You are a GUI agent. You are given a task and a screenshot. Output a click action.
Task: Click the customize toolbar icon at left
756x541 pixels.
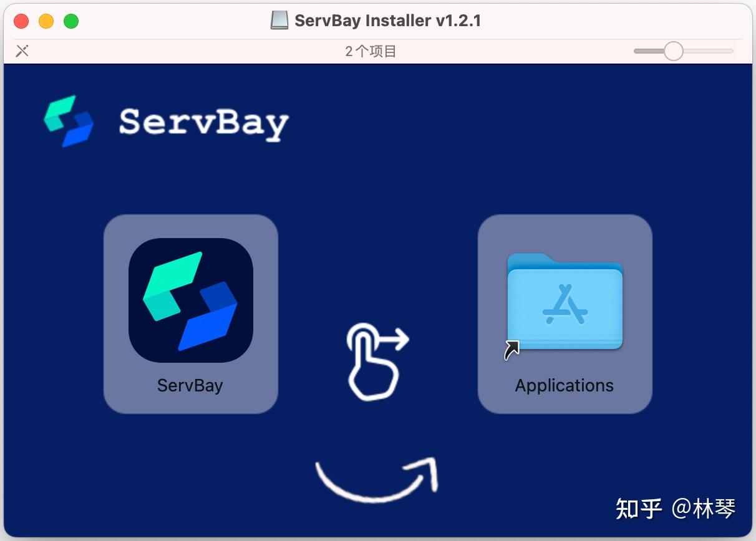(x=22, y=51)
